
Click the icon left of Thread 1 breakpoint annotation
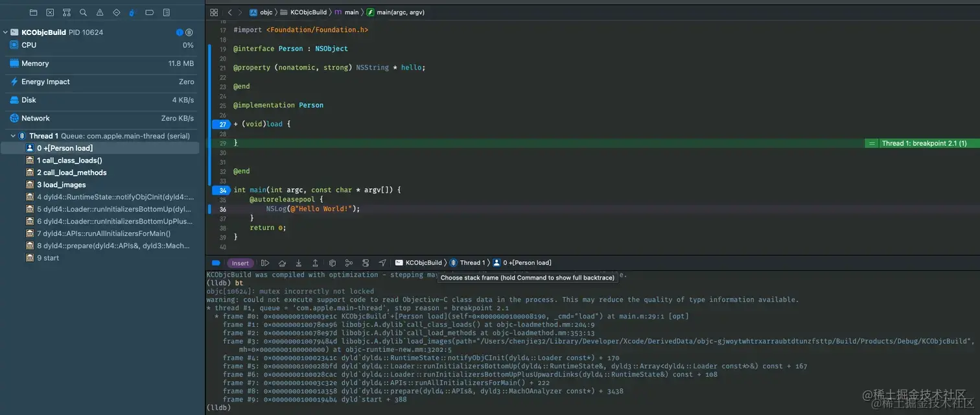pos(872,143)
